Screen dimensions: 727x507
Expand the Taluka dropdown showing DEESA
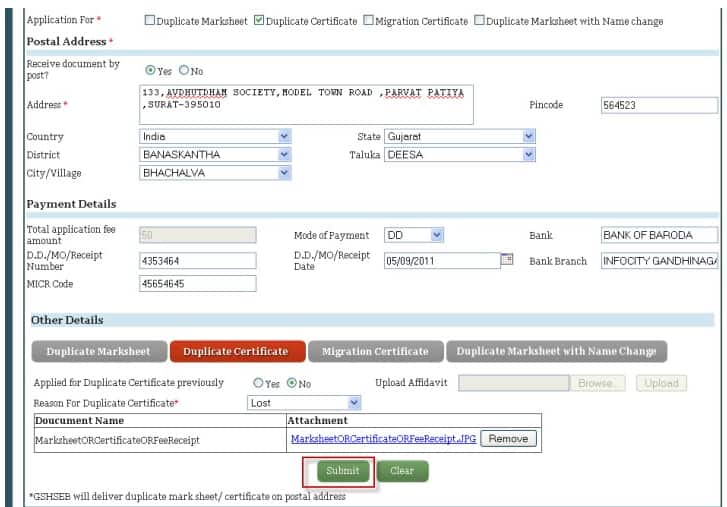[x=459, y=154]
